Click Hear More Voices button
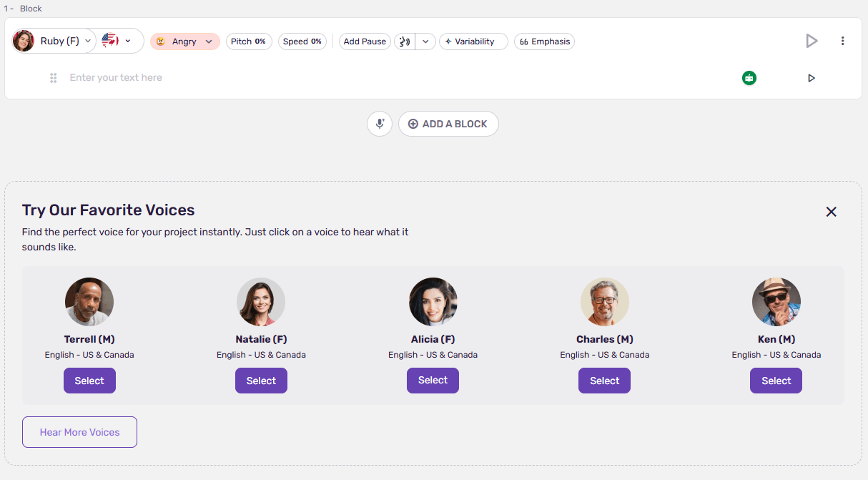The image size is (868, 480). click(79, 432)
